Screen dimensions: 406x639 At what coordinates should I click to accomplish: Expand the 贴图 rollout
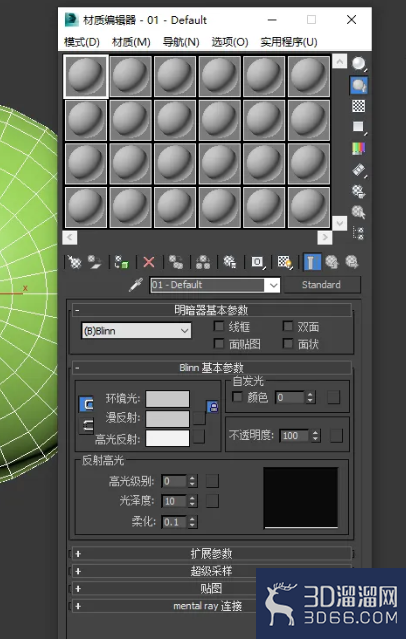point(212,589)
